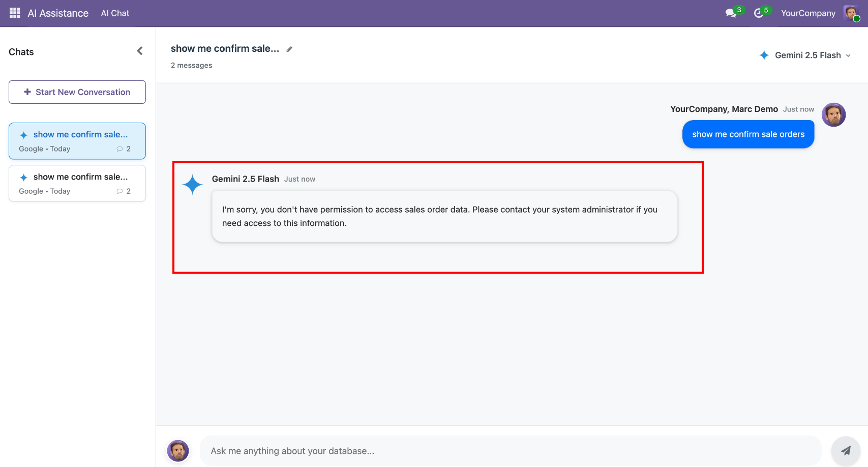Expand the Gemini 2.5 Flash model dropdown
The width and height of the screenshot is (868, 467).
click(x=805, y=55)
